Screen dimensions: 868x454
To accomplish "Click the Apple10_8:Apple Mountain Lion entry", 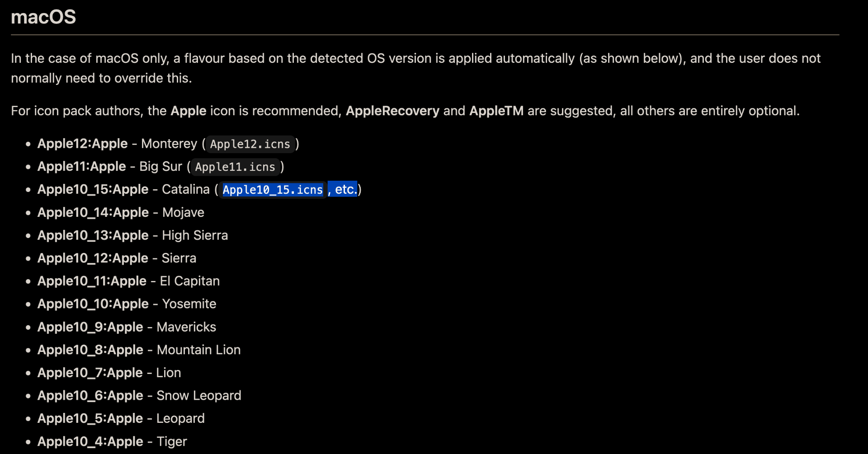I will pyautogui.click(x=139, y=350).
